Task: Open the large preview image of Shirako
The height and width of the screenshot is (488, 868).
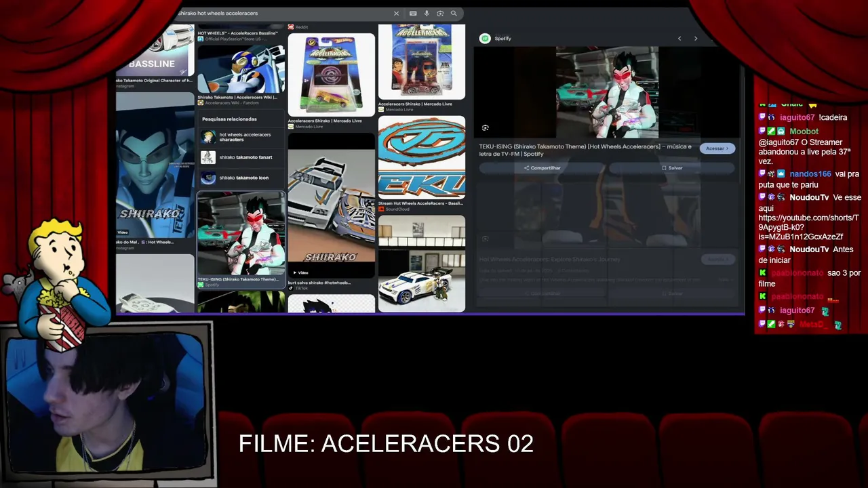Action: (x=607, y=92)
